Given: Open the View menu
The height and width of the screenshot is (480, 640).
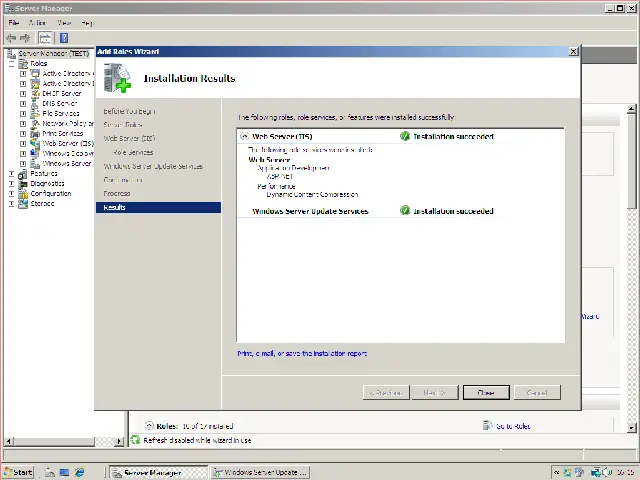Looking at the screenshot, I should pyautogui.click(x=64, y=23).
